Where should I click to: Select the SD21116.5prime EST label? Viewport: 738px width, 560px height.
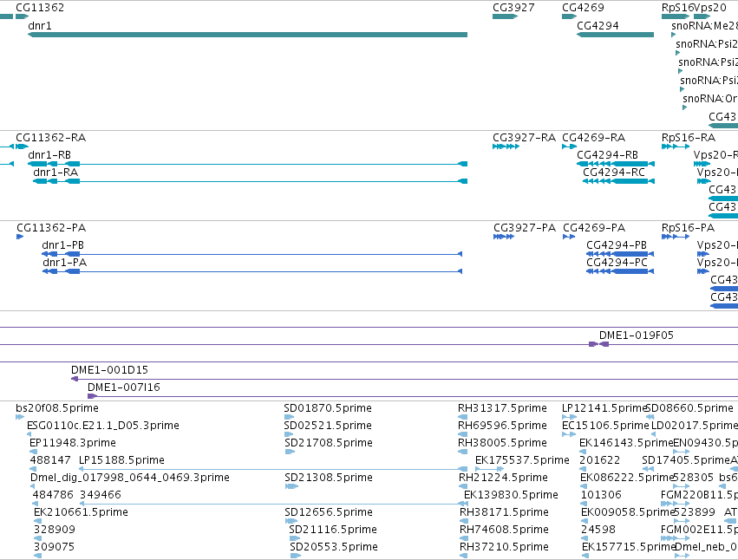[x=333, y=530]
